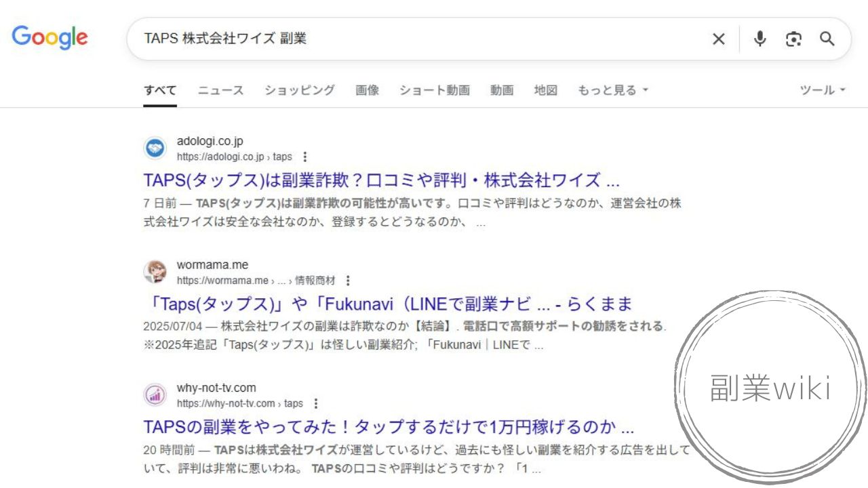
Task: Click the wormama.me site name
Action: click(213, 265)
